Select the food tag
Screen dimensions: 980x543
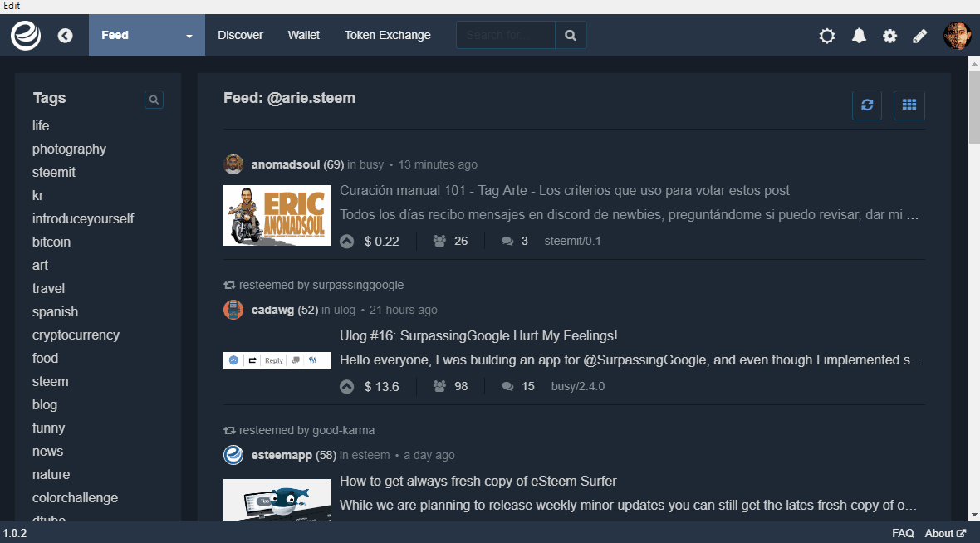pos(45,358)
